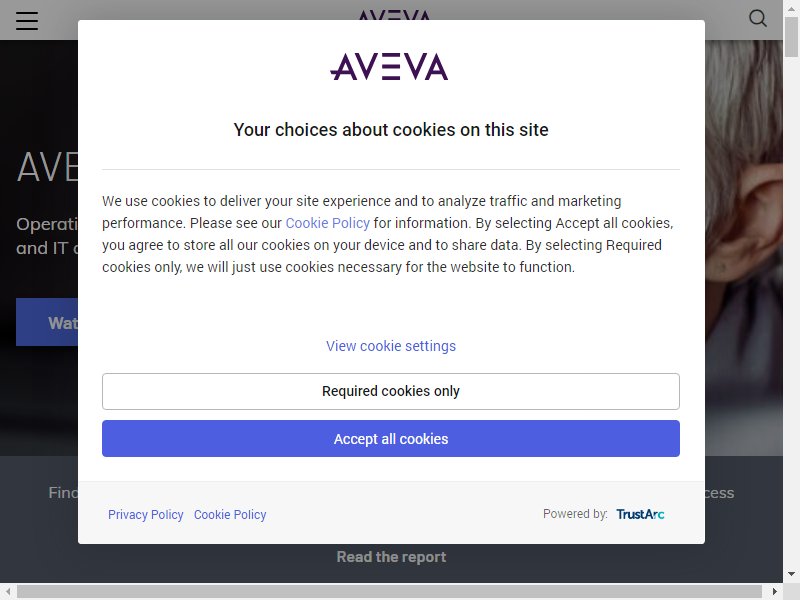
Task: Open the Cookie Policy link in the paragraph
Action: 328,223
